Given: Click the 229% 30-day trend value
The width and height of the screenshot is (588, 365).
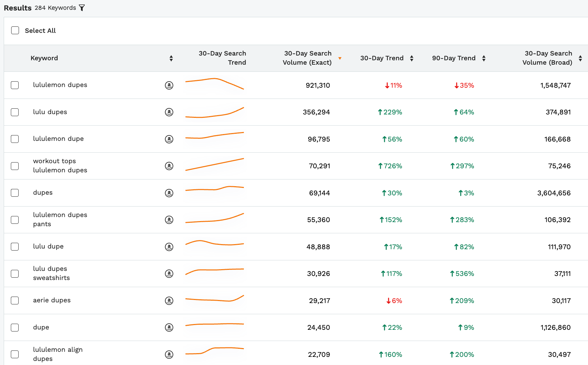Looking at the screenshot, I should pos(390,112).
